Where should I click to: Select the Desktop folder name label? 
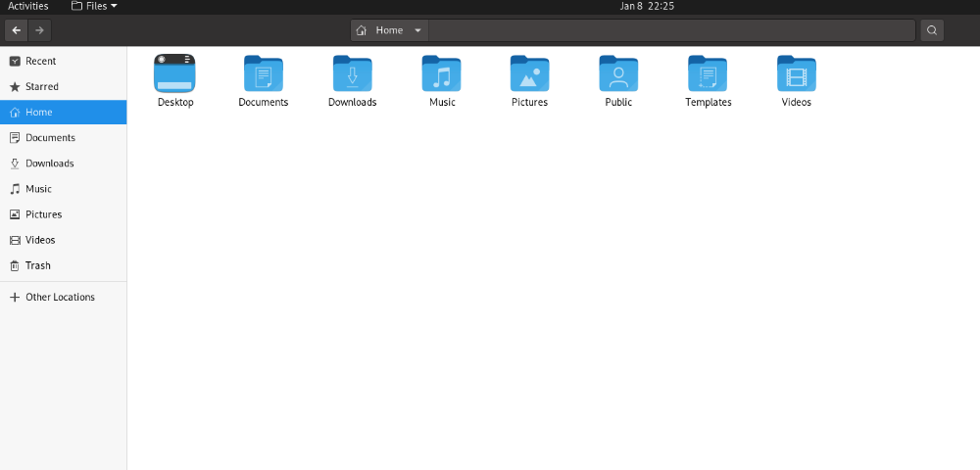[175, 103]
